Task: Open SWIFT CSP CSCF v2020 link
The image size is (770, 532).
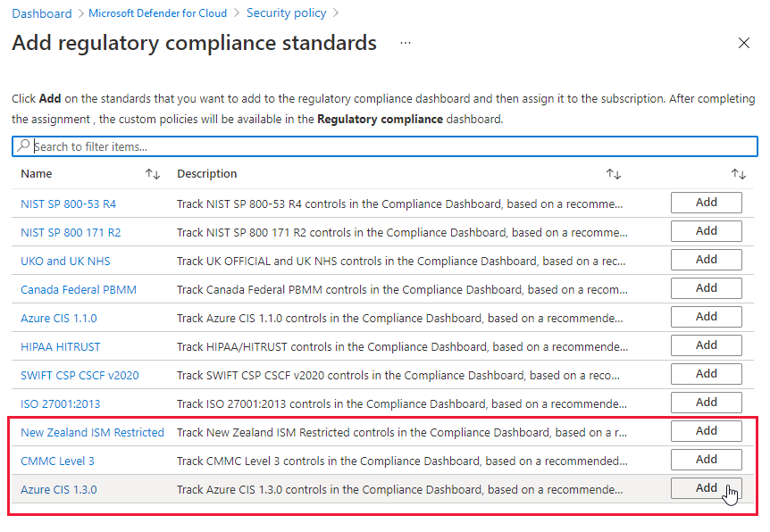Action: (80, 376)
